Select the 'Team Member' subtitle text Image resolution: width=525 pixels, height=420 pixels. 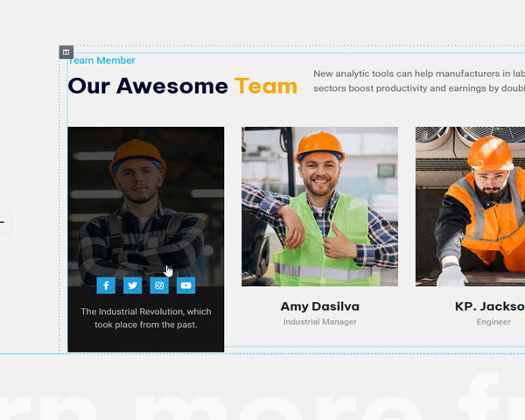click(x=102, y=60)
